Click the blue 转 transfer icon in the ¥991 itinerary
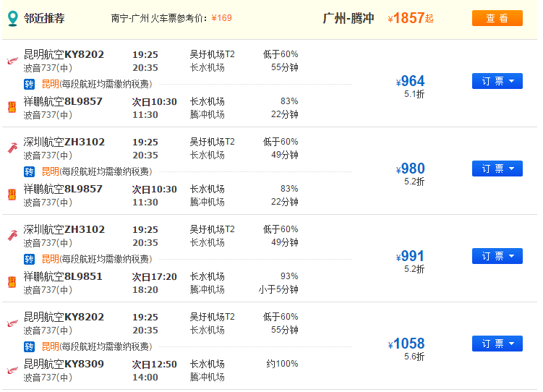This screenshot has height=392, width=543. (29, 260)
